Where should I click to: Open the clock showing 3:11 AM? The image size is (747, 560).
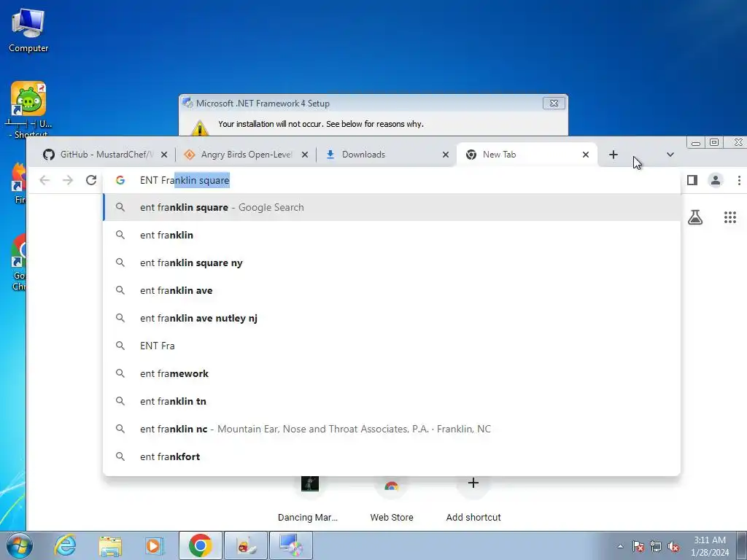[710, 546]
